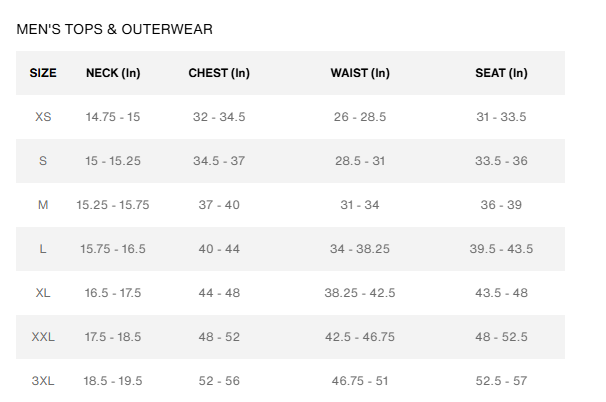The image size is (606, 402).
Task: Select the CHEST (In) column header
Action: (x=219, y=73)
